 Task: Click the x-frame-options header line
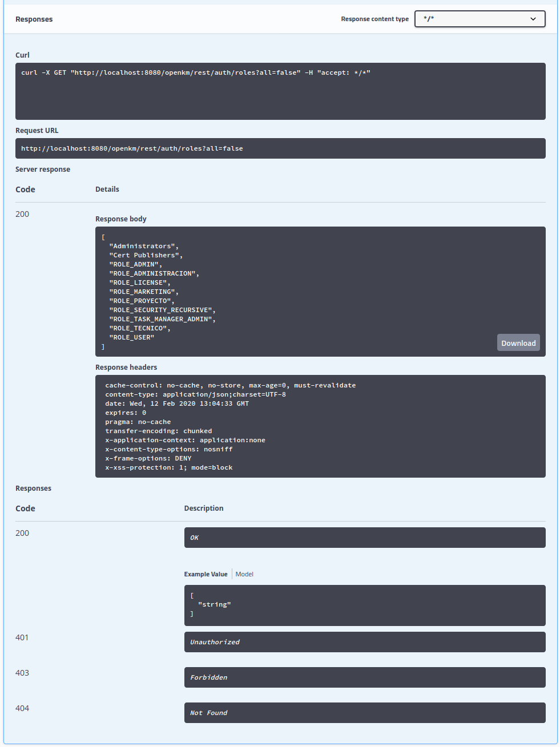pos(148,459)
